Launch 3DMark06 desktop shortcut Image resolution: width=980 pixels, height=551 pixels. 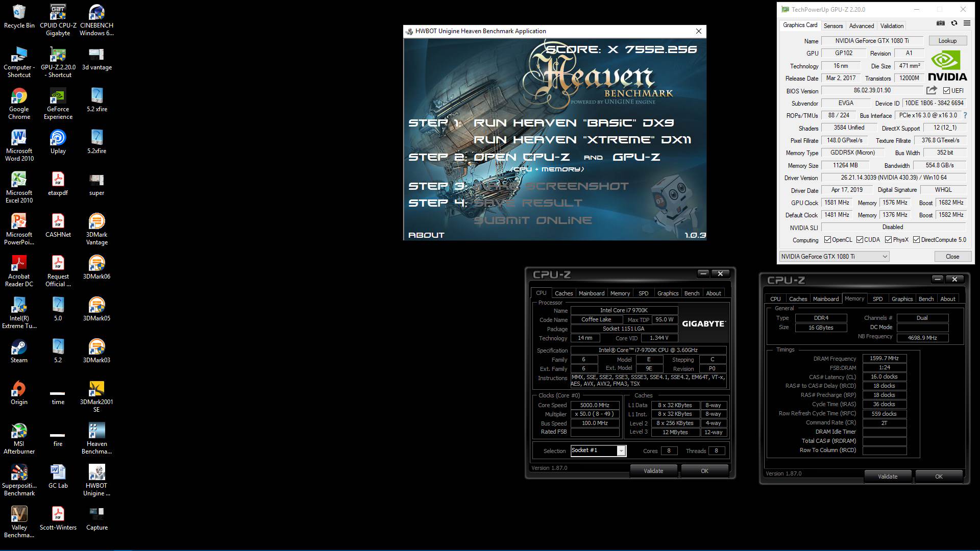click(x=96, y=267)
